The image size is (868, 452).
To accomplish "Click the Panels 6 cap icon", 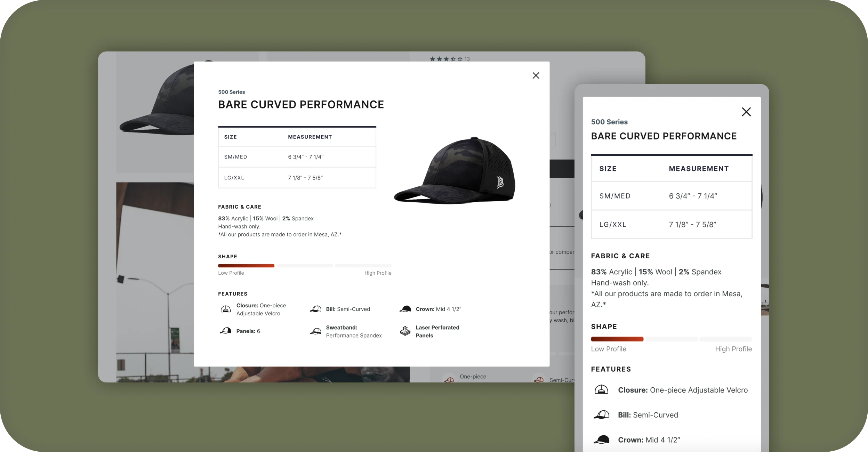I will 226,331.
